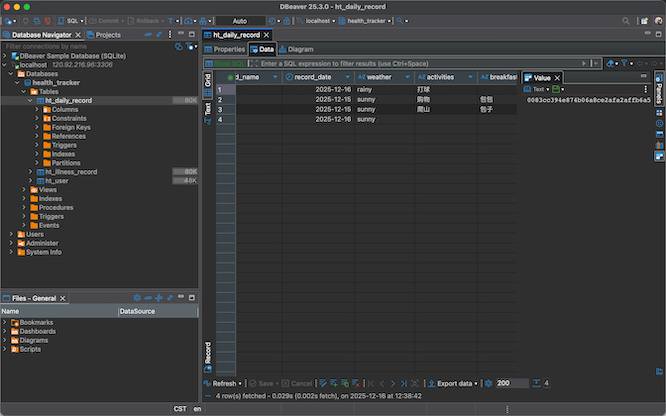
Task: Click the Refresh results button
Action: coord(221,383)
